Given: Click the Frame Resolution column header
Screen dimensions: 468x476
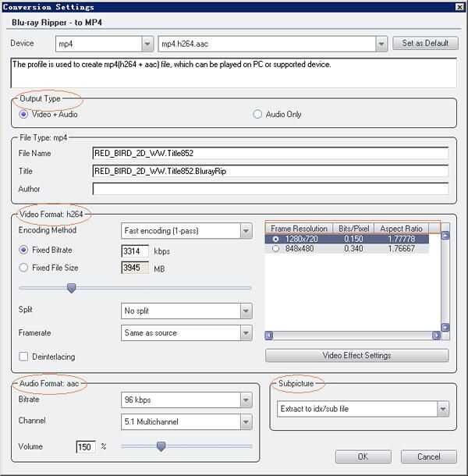Looking at the screenshot, I should [x=299, y=229].
